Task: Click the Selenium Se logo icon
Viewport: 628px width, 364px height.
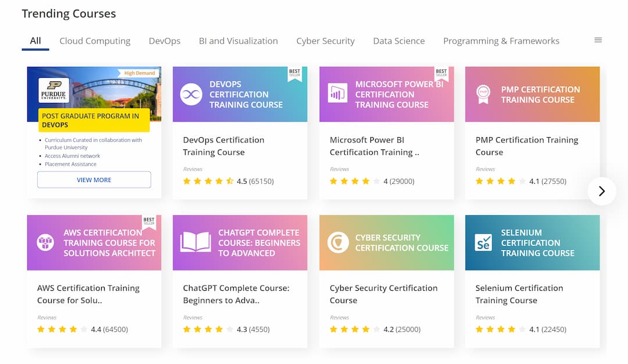Action: pos(483,242)
